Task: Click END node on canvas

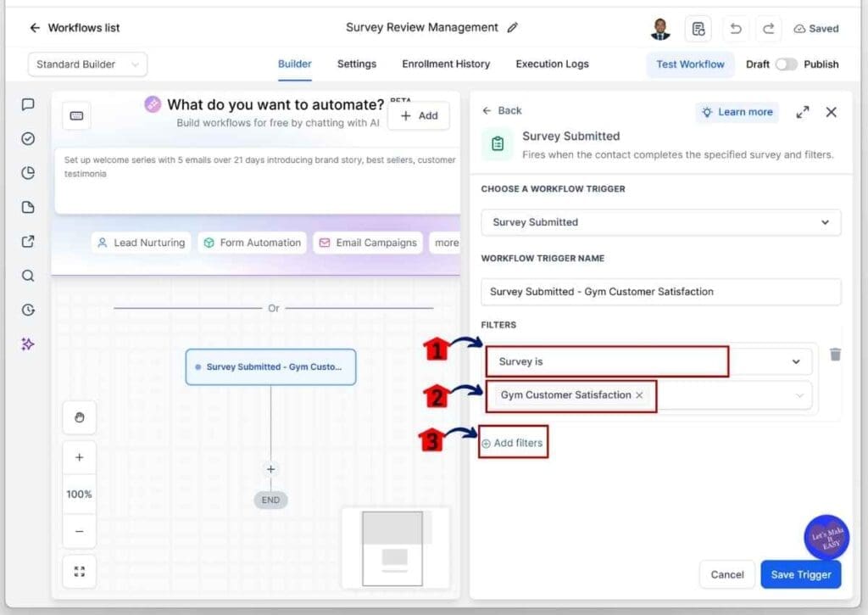Action: click(x=270, y=500)
